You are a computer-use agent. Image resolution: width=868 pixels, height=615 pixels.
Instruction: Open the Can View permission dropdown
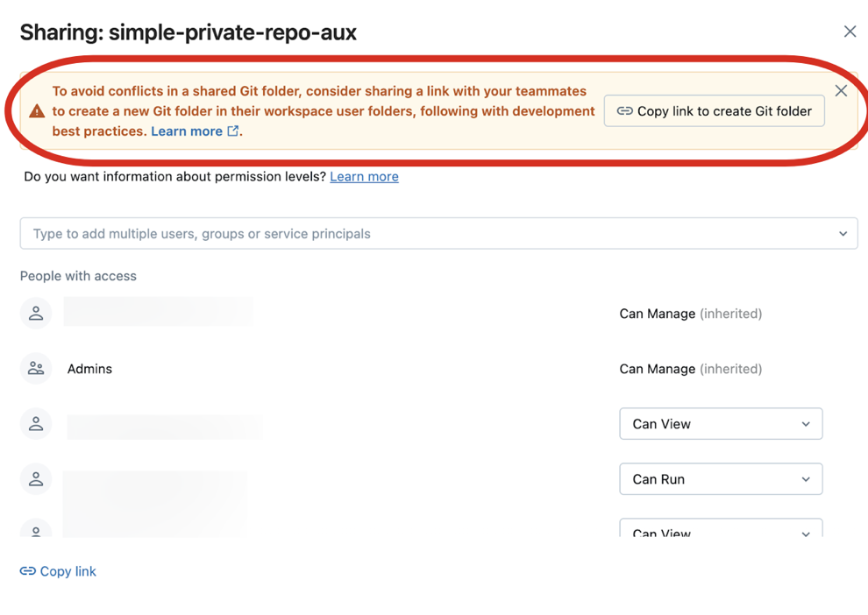click(x=721, y=423)
